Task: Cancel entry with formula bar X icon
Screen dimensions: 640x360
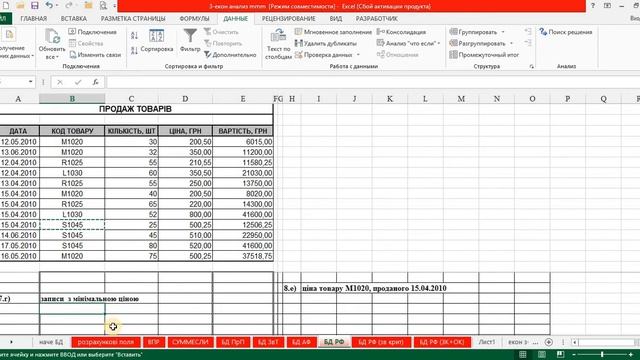Action: [x=60, y=82]
